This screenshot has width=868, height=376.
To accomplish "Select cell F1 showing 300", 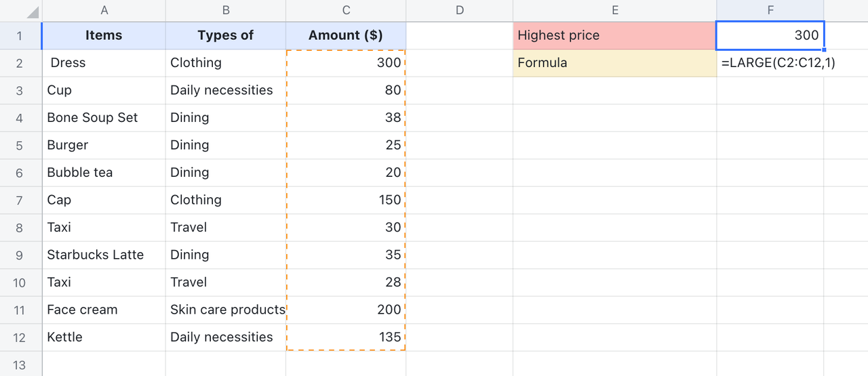I will 770,35.
